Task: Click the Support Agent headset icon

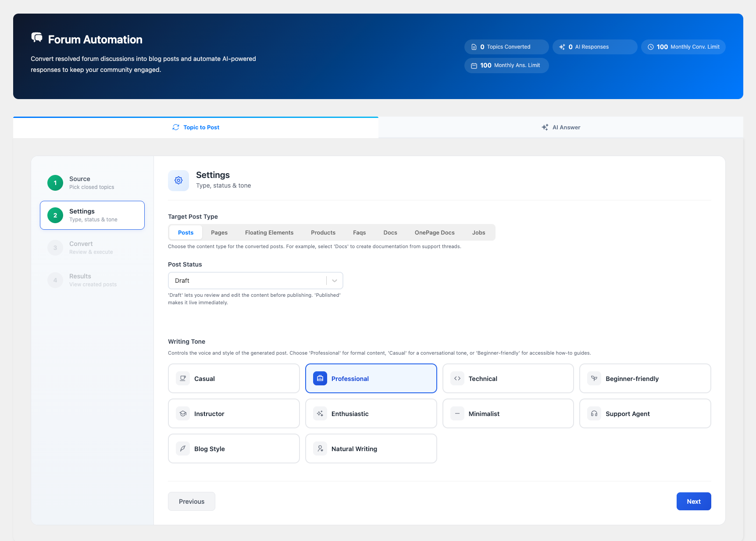Action: (594, 413)
